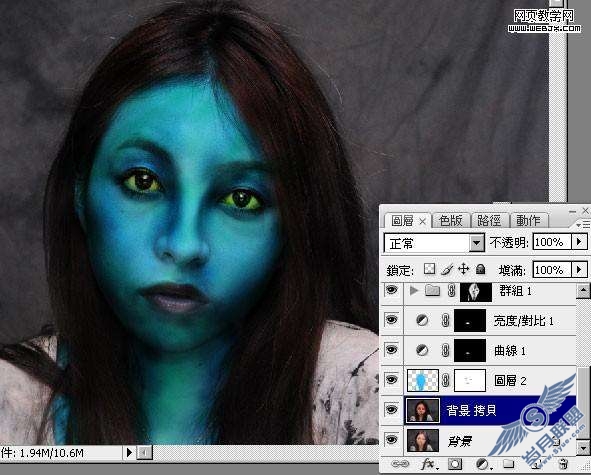This screenshot has height=475, width=591.
Task: Select layer named 背景 拷貝
Action: pos(471,410)
